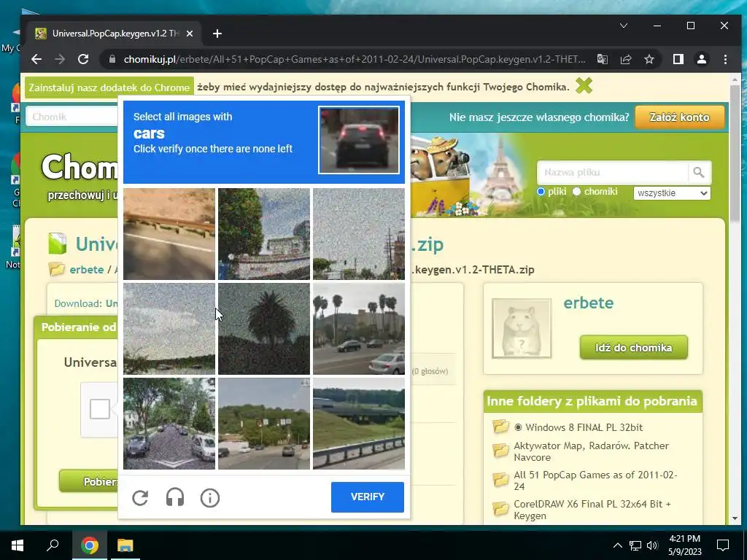Open the wszystkie dropdown
This screenshot has width=747, height=560.
(x=672, y=192)
